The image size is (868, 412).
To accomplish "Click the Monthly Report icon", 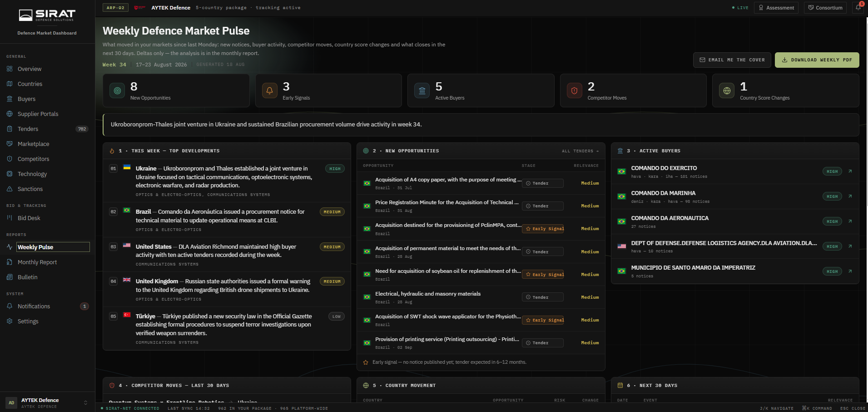I will 10,262.
